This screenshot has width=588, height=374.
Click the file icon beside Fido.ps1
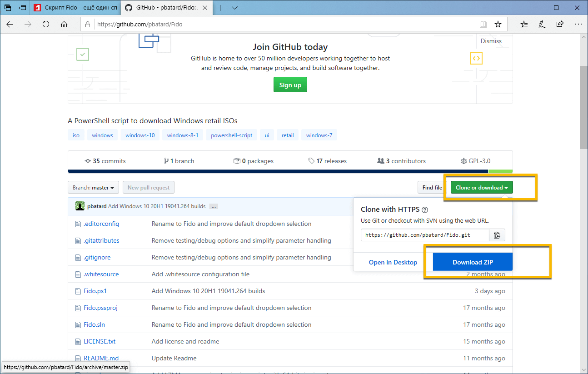[78, 291]
